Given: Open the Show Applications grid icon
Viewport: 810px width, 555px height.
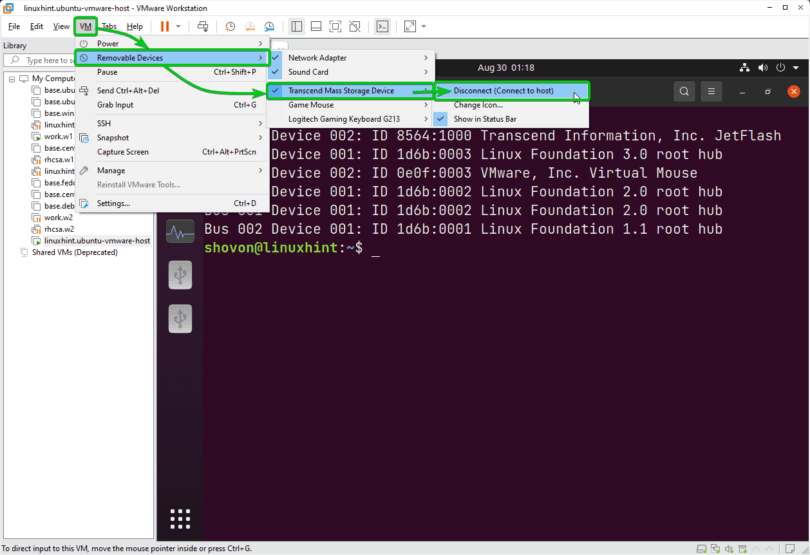Looking at the screenshot, I should tap(180, 519).
